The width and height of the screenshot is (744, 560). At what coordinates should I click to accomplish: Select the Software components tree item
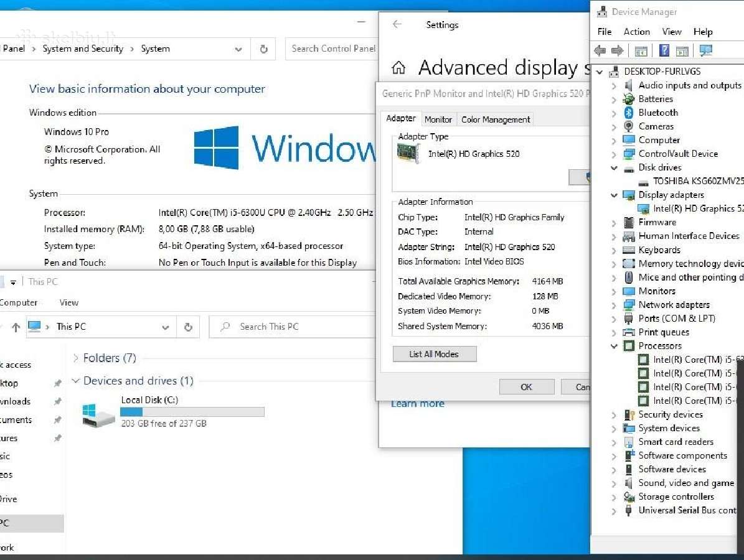tap(683, 455)
